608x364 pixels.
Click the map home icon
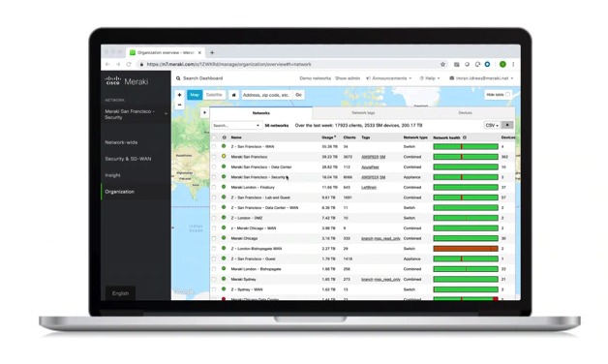[234, 95]
